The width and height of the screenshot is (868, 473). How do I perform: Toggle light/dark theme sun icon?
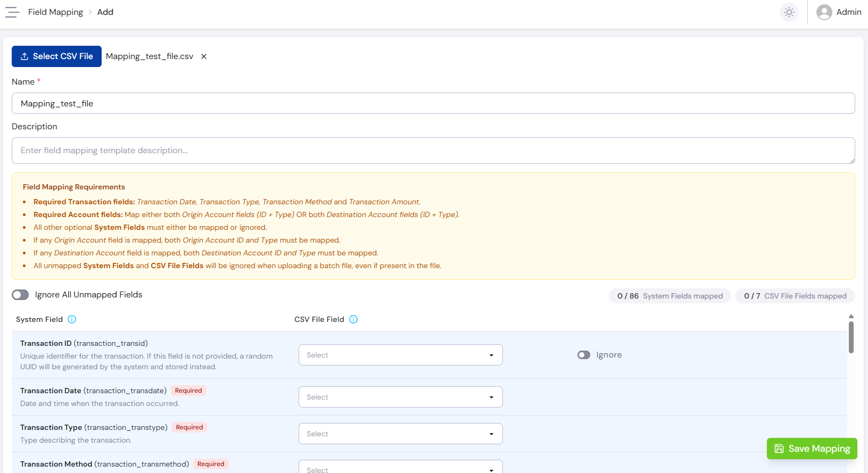click(x=789, y=12)
